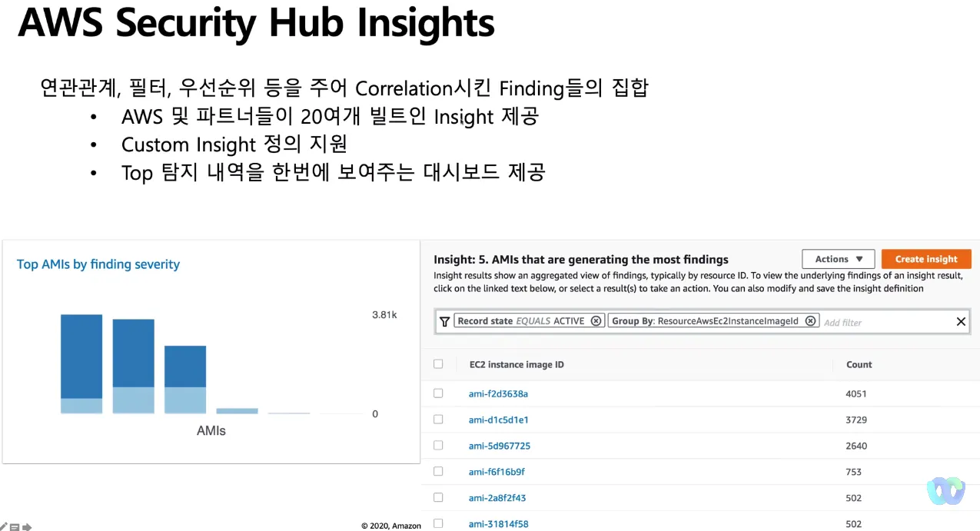Clear all filters with the X icon

(961, 322)
